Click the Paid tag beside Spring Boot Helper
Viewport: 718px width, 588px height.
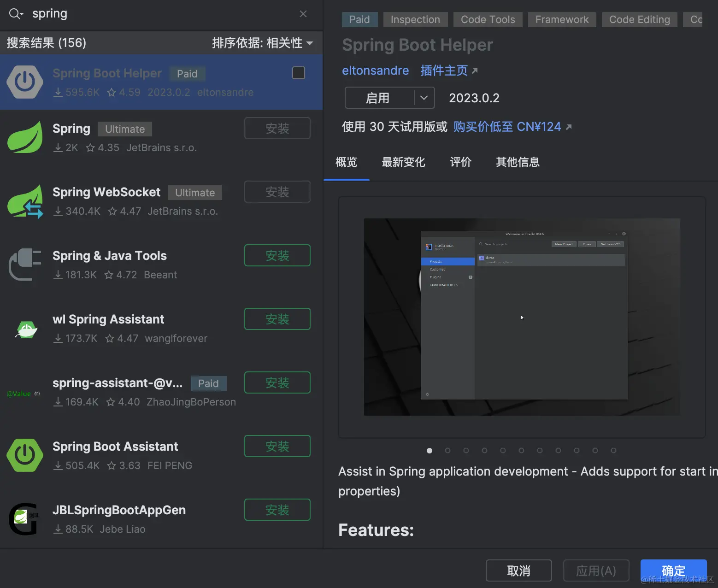coord(187,74)
